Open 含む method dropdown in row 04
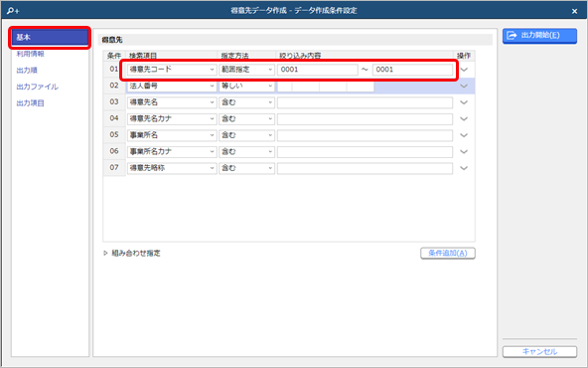588x368 pixels. [246, 119]
